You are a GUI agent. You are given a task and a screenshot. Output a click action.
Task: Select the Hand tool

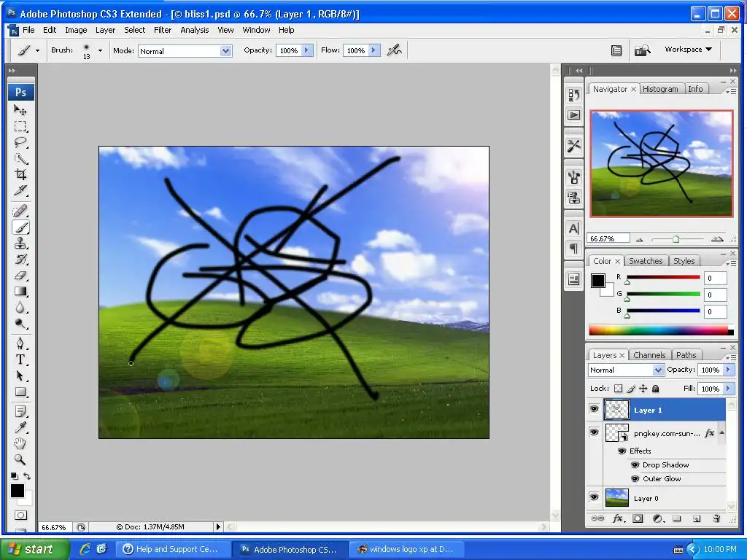pos(20,443)
